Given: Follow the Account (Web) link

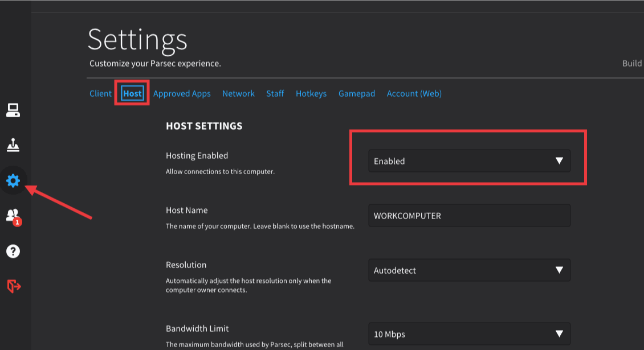Looking at the screenshot, I should pyautogui.click(x=414, y=93).
